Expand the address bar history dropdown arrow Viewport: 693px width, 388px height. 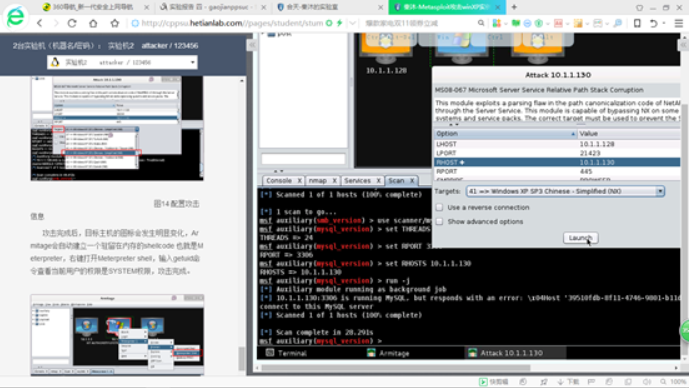352,23
